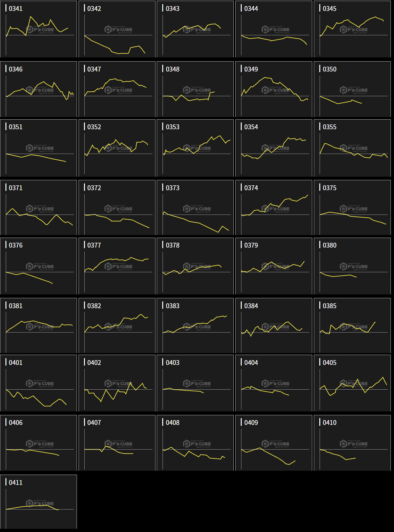Image resolution: width=394 pixels, height=532 pixels.
Task: Click the 0382 graph thumbnail
Action: click(117, 326)
